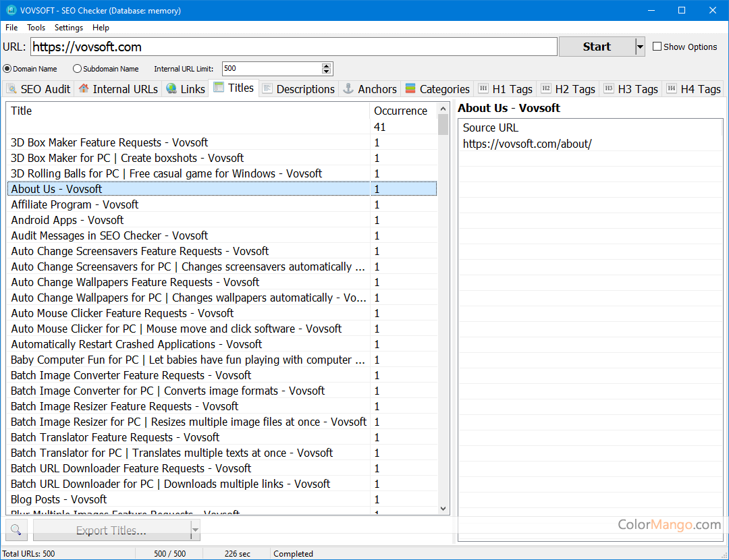Click the H1 Tags tab icon

point(483,89)
